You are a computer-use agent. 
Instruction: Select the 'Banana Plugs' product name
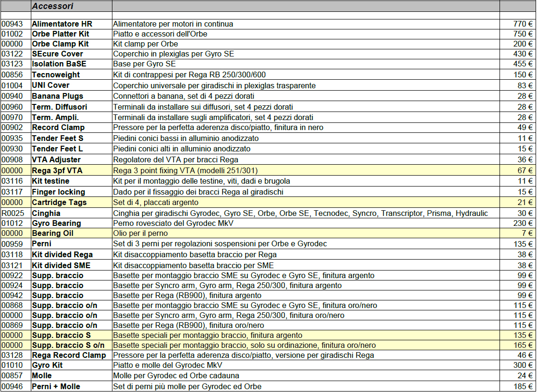pyautogui.click(x=57, y=96)
